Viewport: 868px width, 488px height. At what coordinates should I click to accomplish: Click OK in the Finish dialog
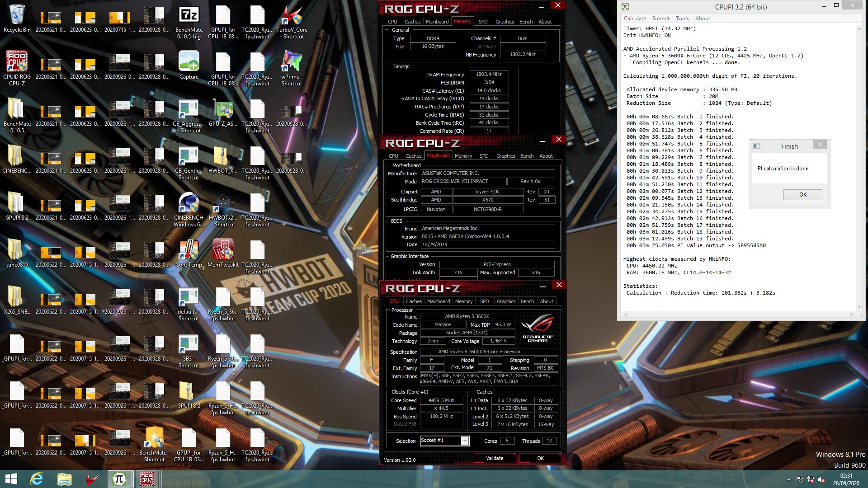click(x=802, y=195)
